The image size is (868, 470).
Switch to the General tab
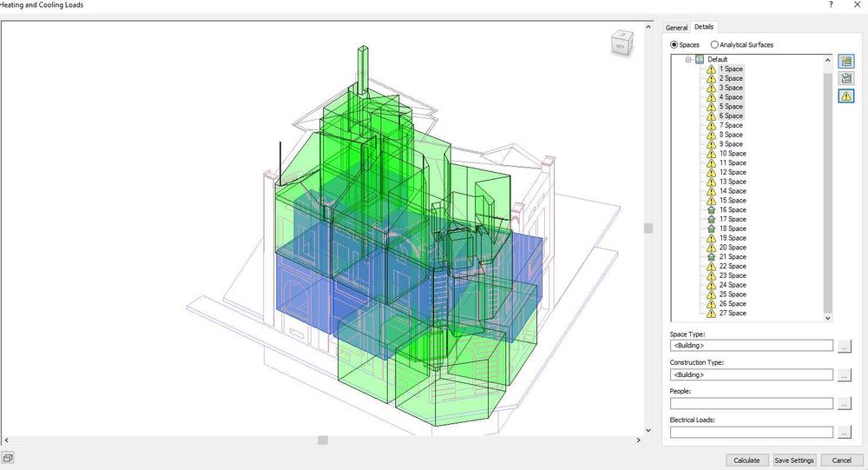click(676, 28)
